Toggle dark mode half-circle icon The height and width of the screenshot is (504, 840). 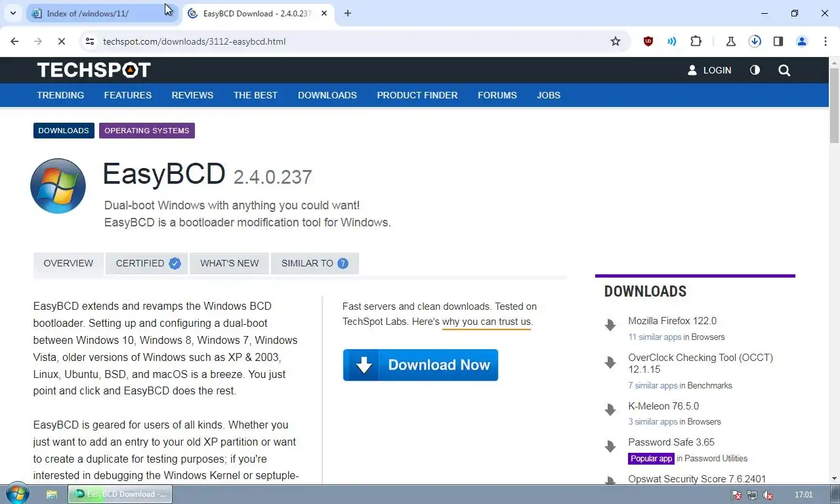point(755,70)
